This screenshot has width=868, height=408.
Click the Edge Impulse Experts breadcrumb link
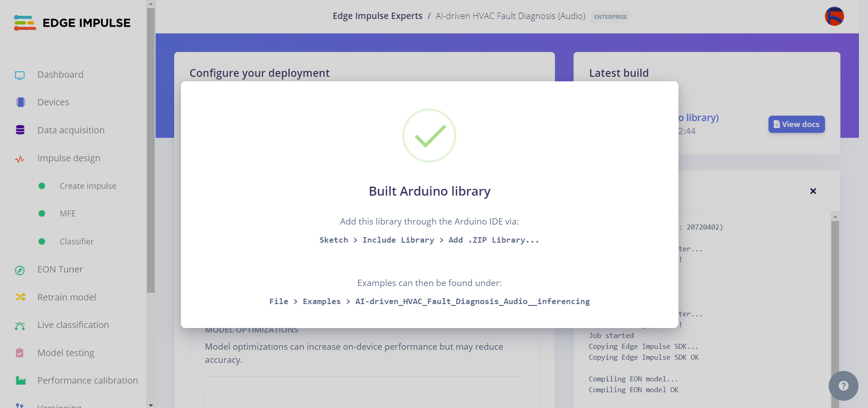tap(377, 16)
